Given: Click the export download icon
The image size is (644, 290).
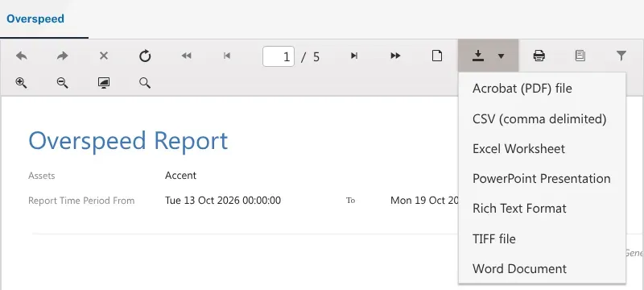Looking at the screenshot, I should [477, 56].
